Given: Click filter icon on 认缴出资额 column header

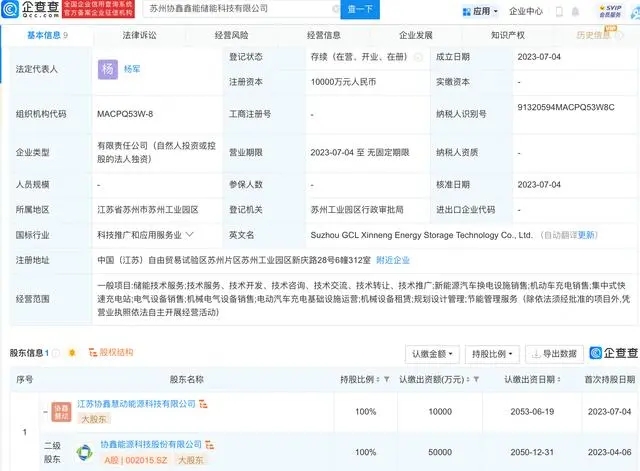Looking at the screenshot, I should click(x=476, y=380).
